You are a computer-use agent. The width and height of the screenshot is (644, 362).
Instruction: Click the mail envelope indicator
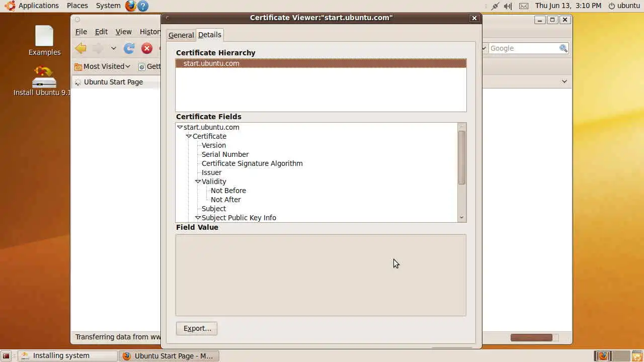(524, 6)
